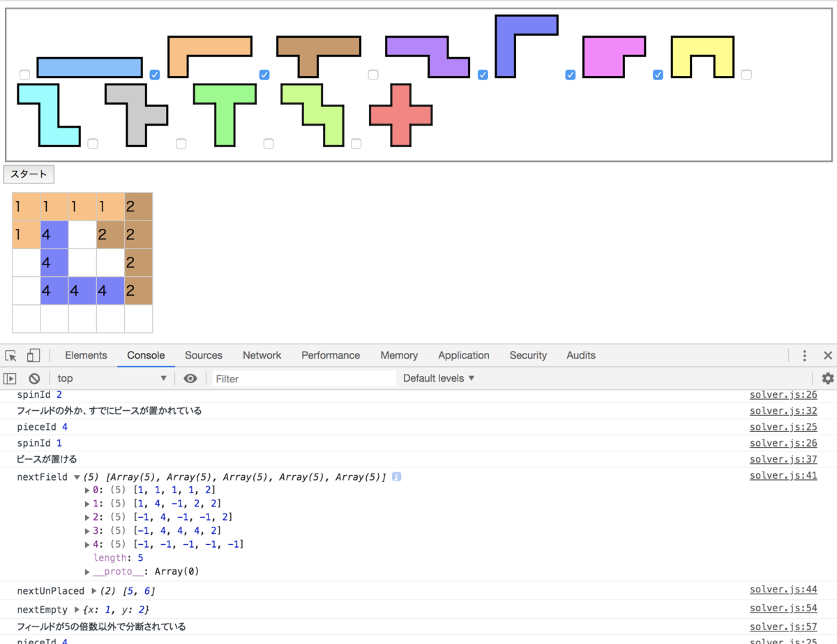Open the Default levels dropdown
This screenshot has height=644, width=837.
coord(439,378)
